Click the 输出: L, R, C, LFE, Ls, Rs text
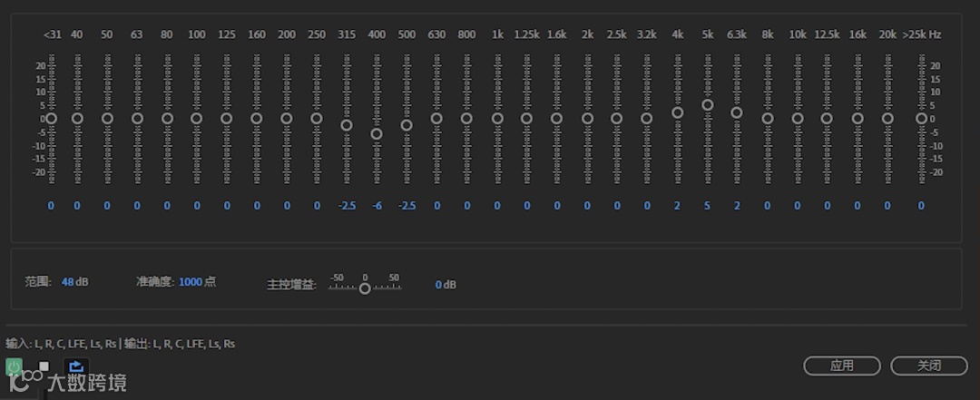The image size is (980, 400). pos(180,343)
